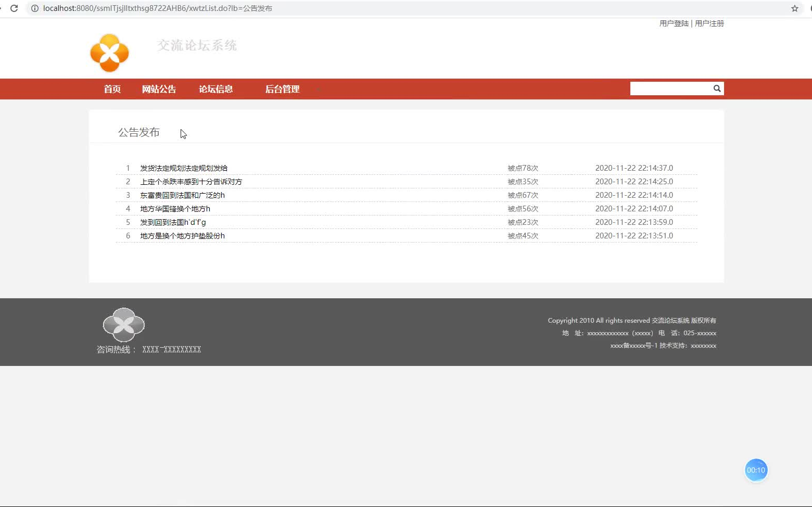Open announcement 上定个杀跌丰感到十分告诉对方
This screenshot has height=507, width=812.
click(191, 182)
